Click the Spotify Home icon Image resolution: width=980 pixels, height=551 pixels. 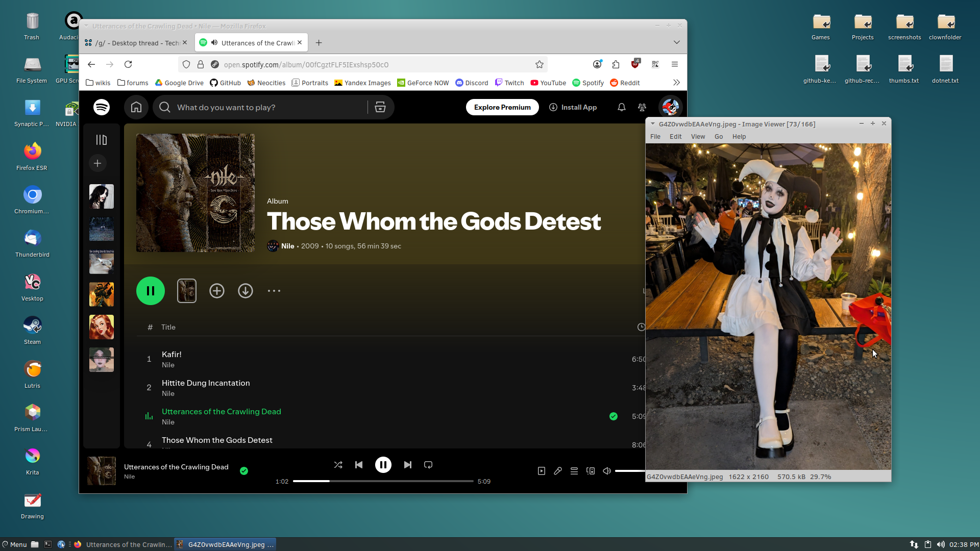coord(136,107)
